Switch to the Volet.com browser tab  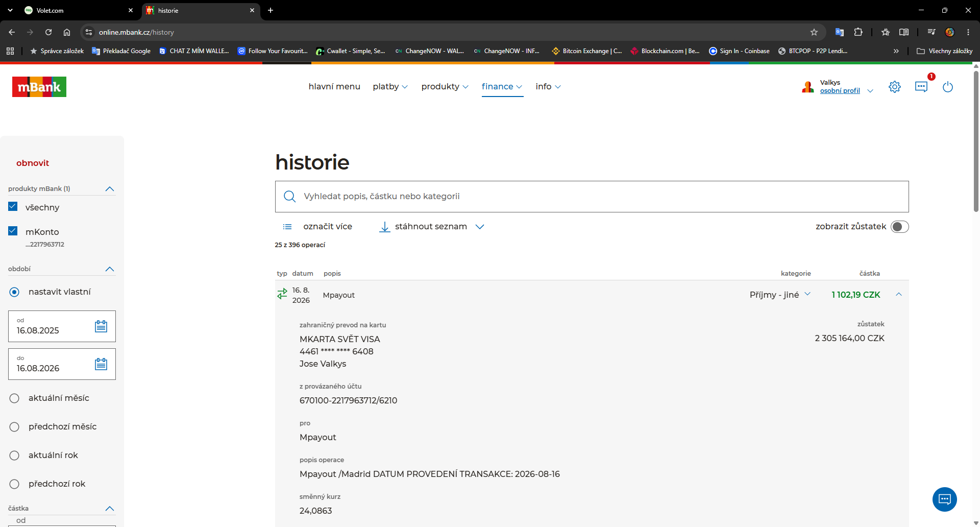[79, 10]
